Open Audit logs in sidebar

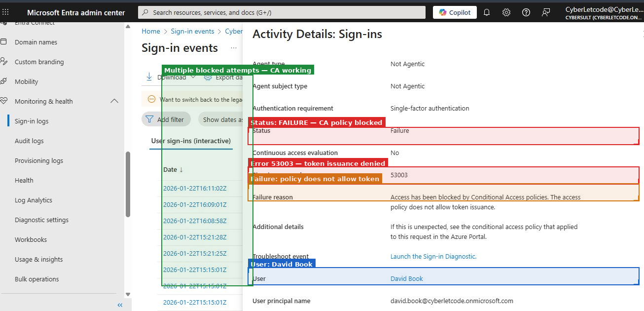pos(29,141)
